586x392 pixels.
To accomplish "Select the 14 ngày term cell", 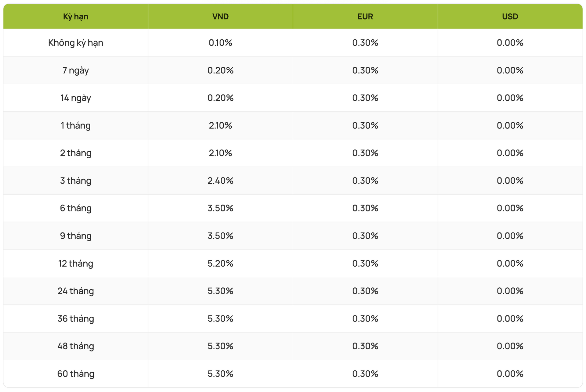I will [75, 98].
